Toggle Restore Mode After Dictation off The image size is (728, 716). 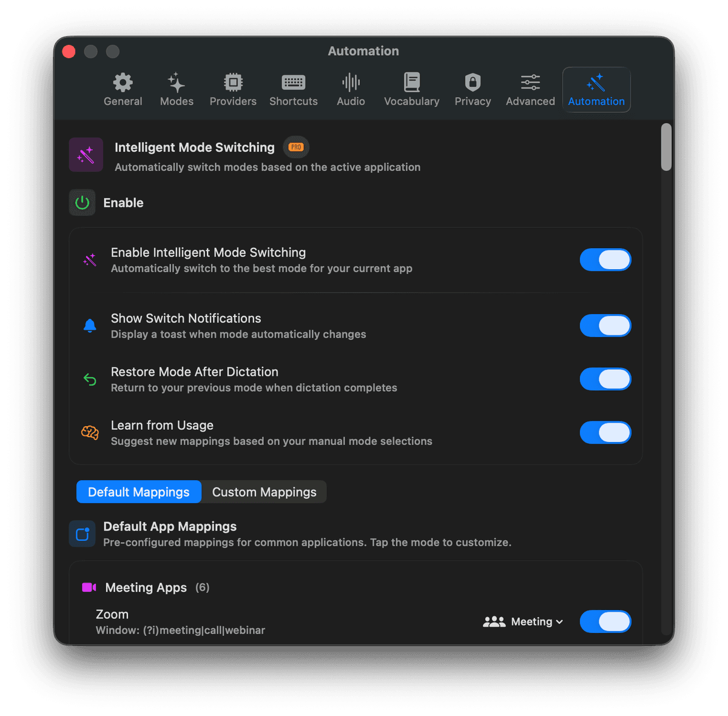pos(605,379)
